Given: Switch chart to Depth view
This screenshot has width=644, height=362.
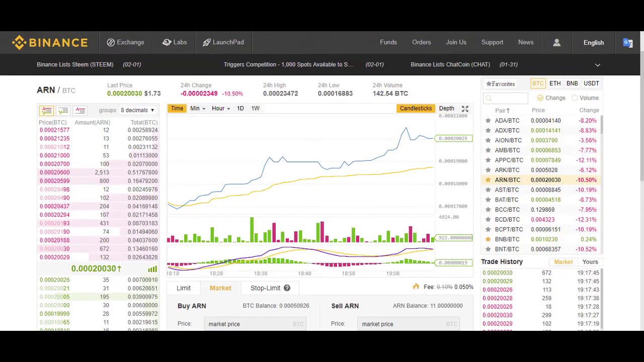Looking at the screenshot, I should 446,109.
